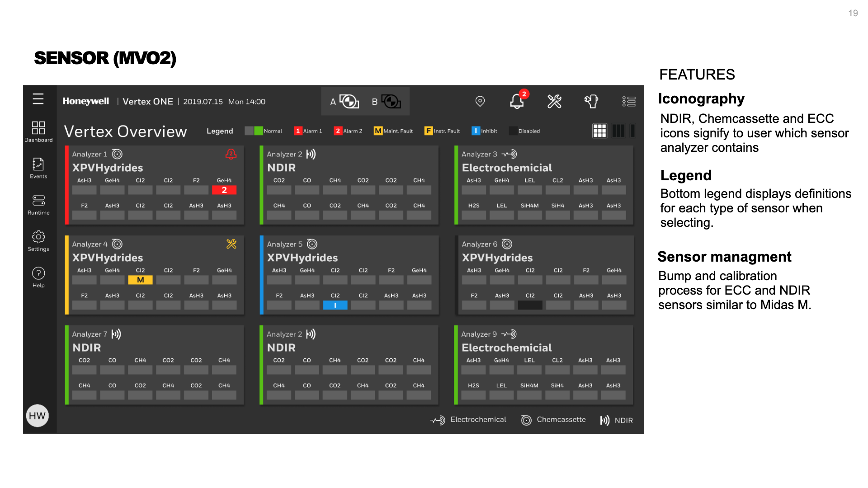The image size is (868, 488).
Task: Open Events in the sidebar
Action: [x=38, y=168]
